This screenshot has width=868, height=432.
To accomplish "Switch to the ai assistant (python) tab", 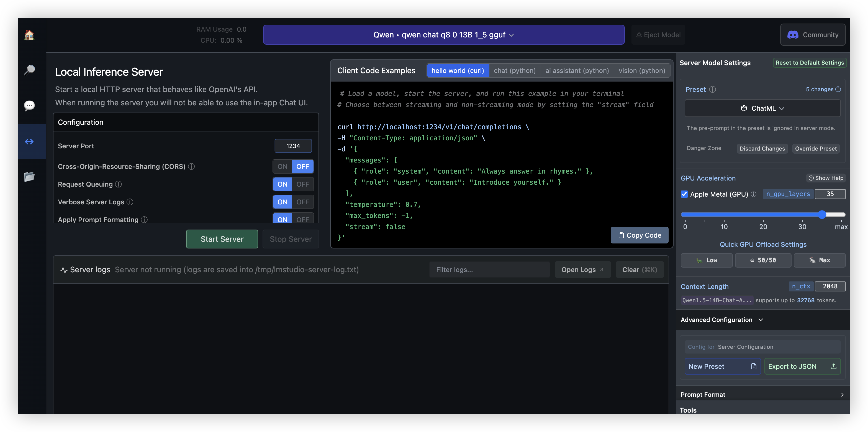I will click(x=577, y=70).
